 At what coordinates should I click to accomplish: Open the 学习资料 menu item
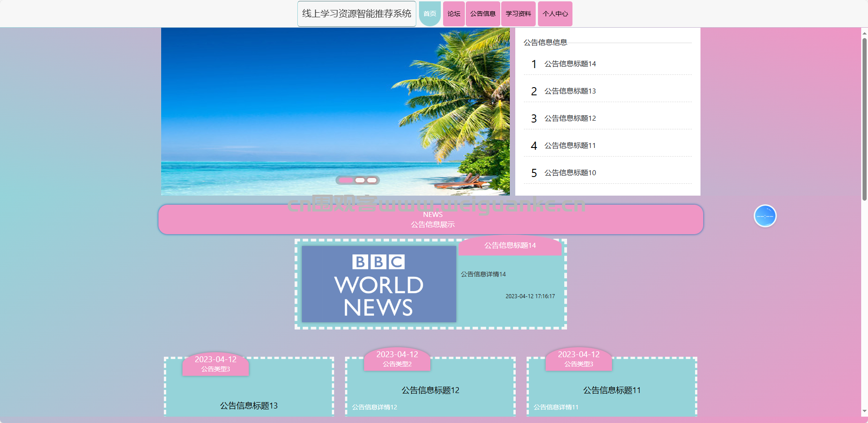518,14
